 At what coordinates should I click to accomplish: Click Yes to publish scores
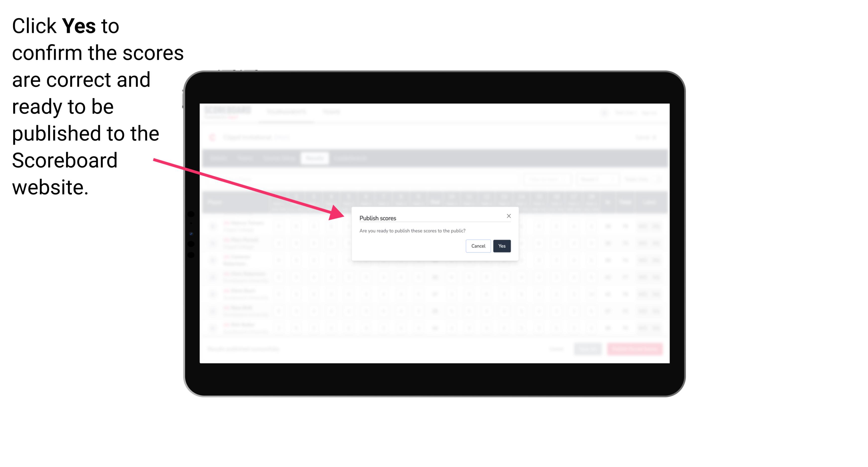click(501, 245)
